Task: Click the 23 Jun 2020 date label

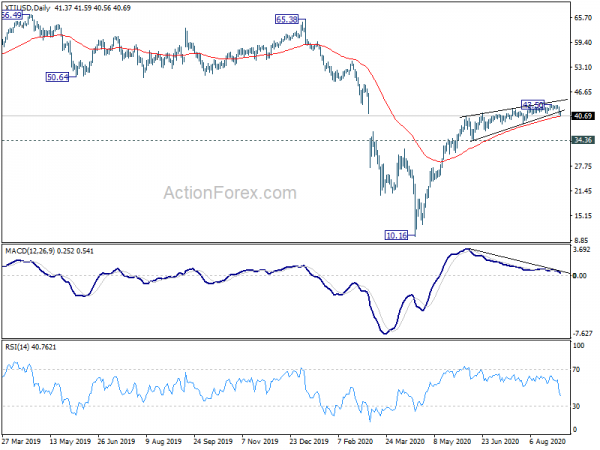Action: [500, 441]
